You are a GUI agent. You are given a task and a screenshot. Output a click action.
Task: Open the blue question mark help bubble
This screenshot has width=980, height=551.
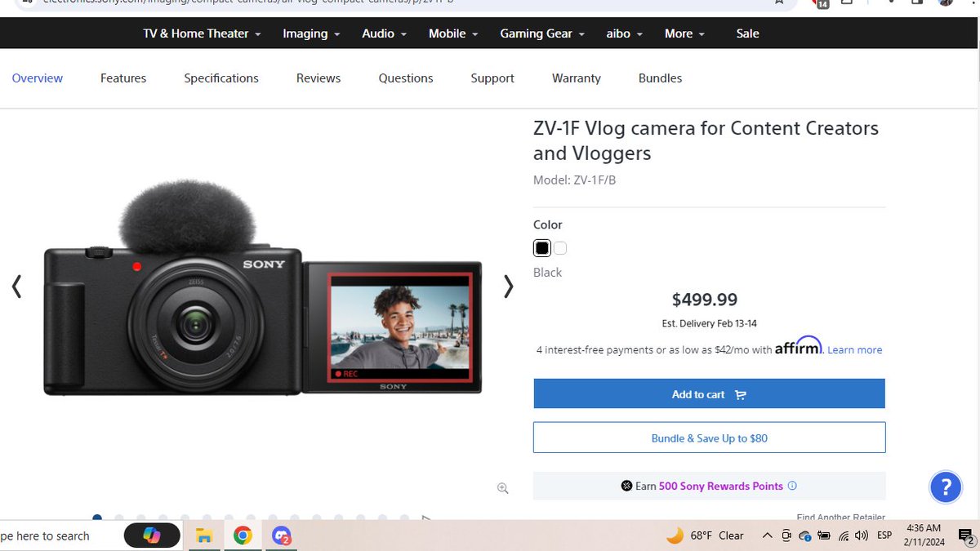pos(946,487)
